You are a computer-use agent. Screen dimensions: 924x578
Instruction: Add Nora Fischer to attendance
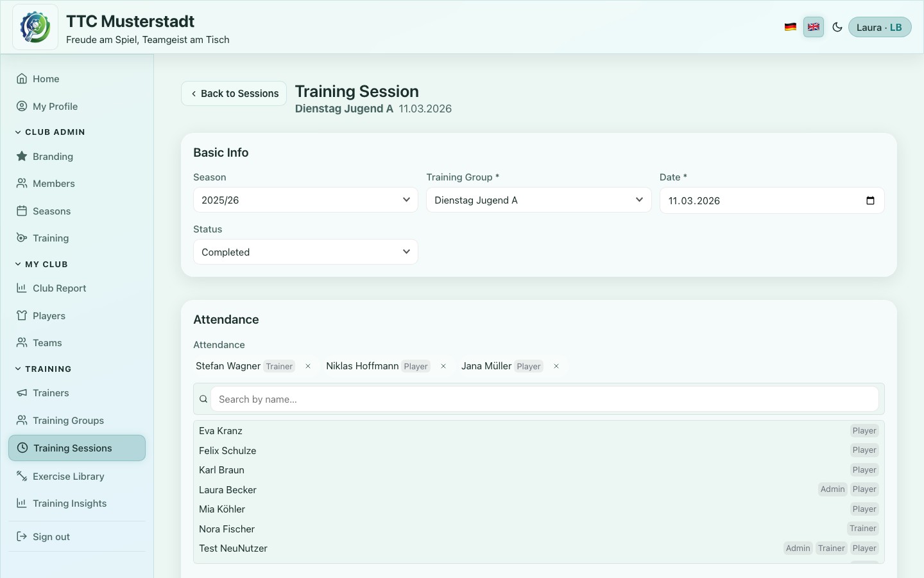point(538,529)
